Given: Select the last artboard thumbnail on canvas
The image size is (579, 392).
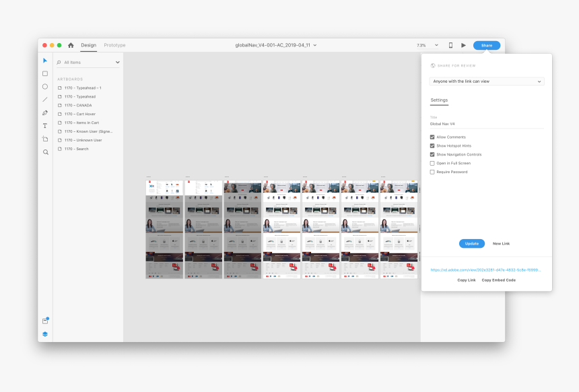Looking at the screenshot, I should [x=399, y=230].
